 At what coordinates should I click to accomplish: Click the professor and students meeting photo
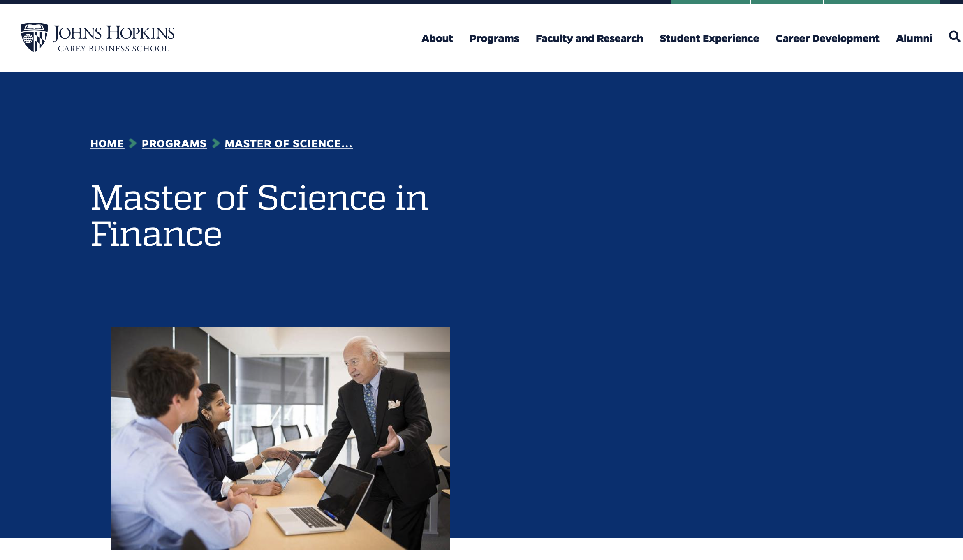tap(280, 438)
